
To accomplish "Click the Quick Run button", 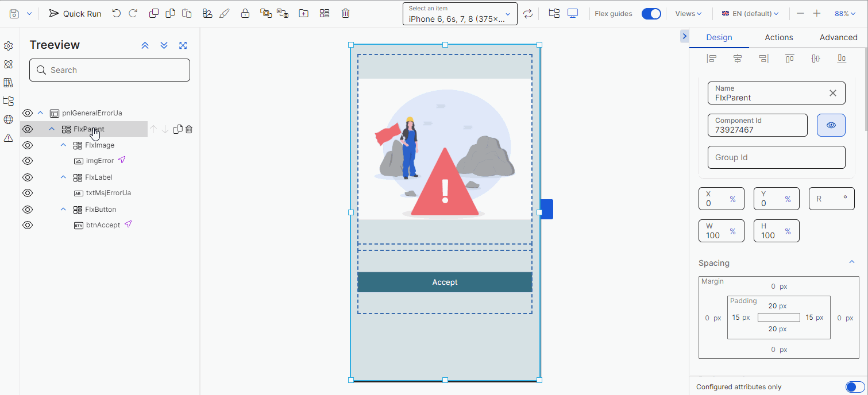I will 74,13.
